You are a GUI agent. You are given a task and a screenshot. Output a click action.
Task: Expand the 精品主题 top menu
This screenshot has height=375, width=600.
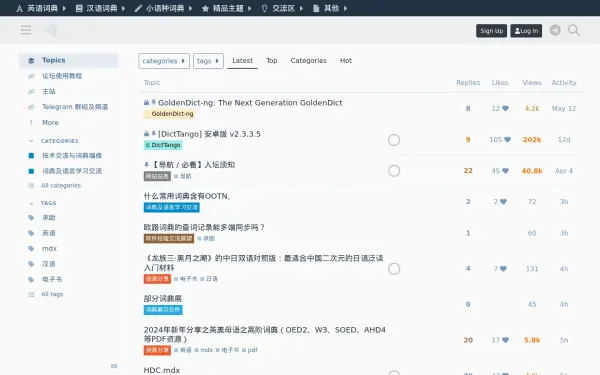point(227,8)
